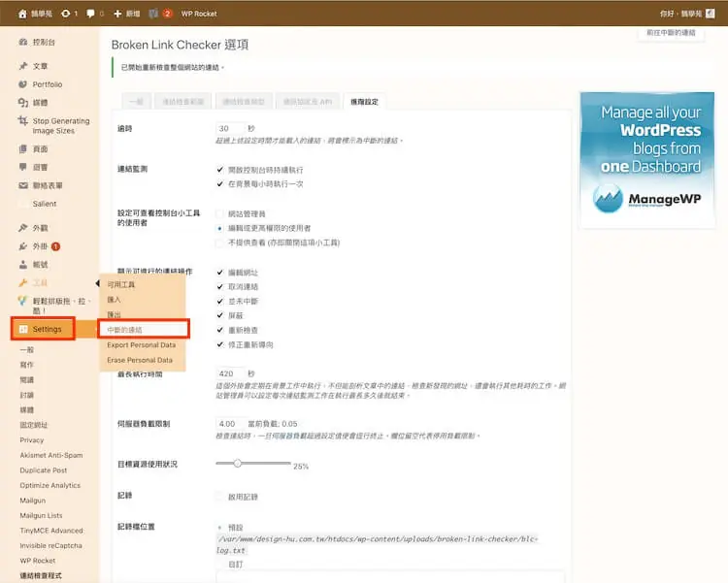Uncheck the 並未中斷 link action checkbox
Image resolution: width=728 pixels, height=583 pixels.
[x=220, y=302]
